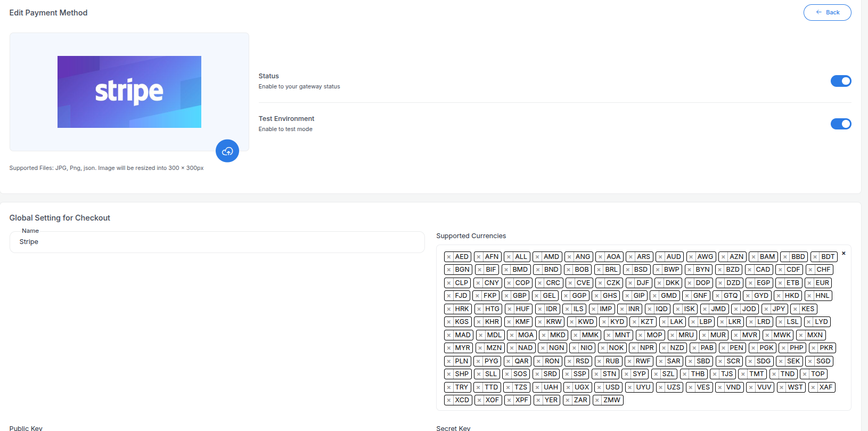This screenshot has height=431, width=868.
Task: Click the MAD currency label
Action: [x=463, y=335]
